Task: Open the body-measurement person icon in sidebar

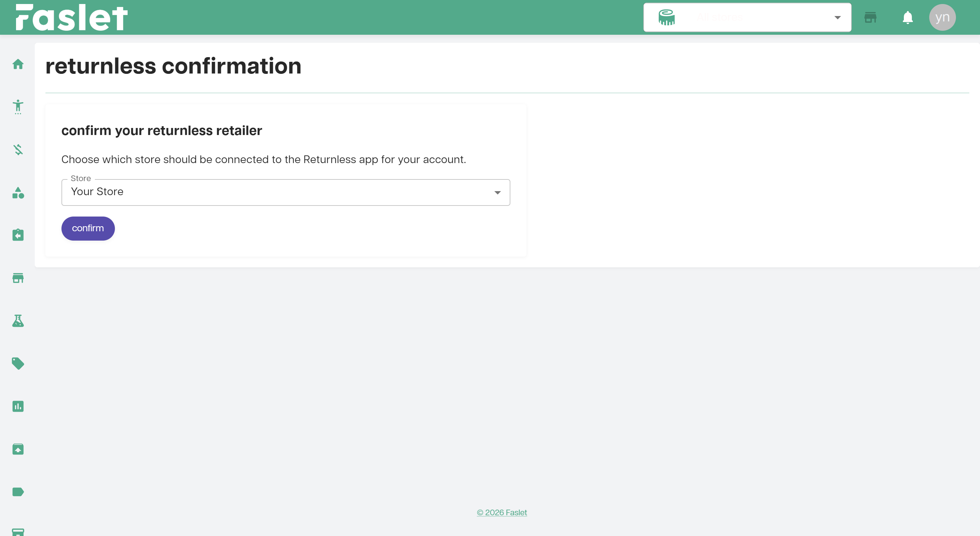Action: 18,107
